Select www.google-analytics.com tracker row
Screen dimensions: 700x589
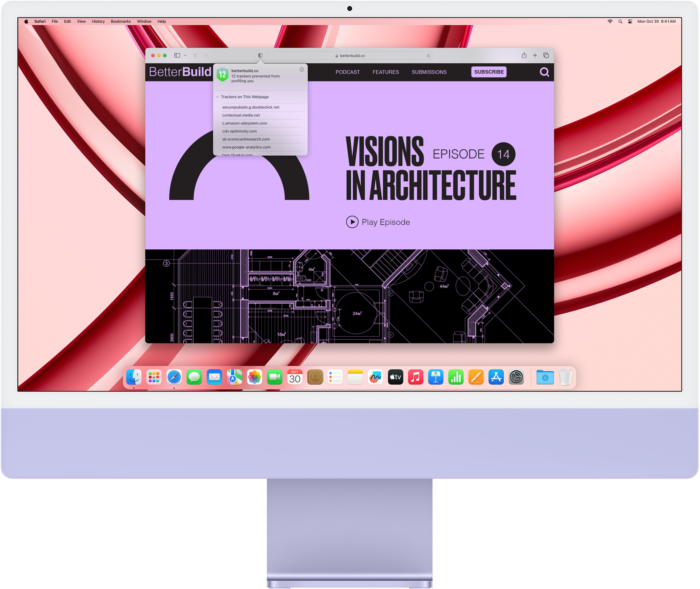262,147
